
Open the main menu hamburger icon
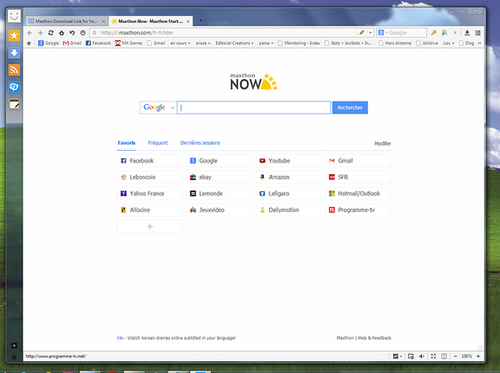point(478,33)
